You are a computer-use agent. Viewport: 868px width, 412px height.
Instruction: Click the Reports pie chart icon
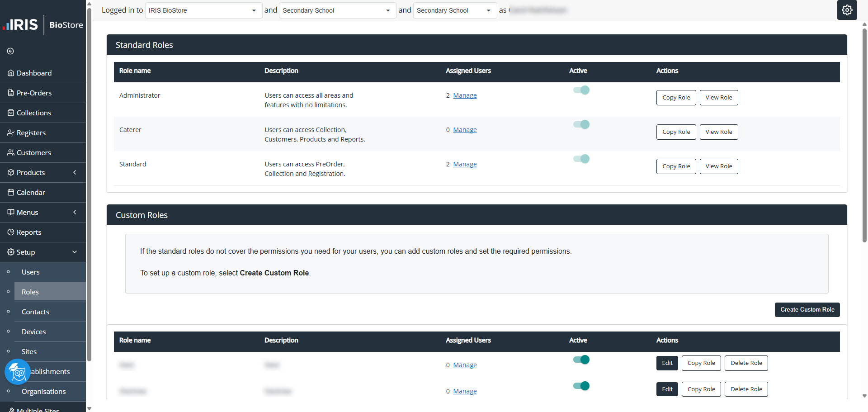coord(11,232)
